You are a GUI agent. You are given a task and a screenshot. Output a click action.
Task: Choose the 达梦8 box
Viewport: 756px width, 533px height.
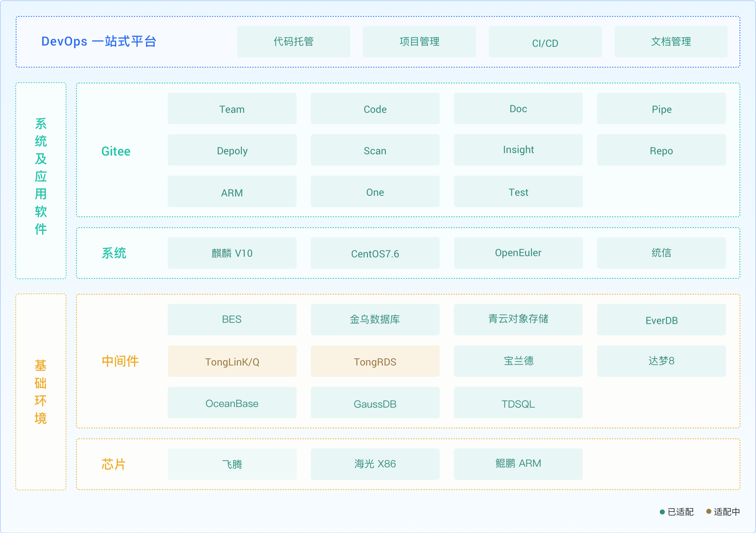(x=661, y=361)
